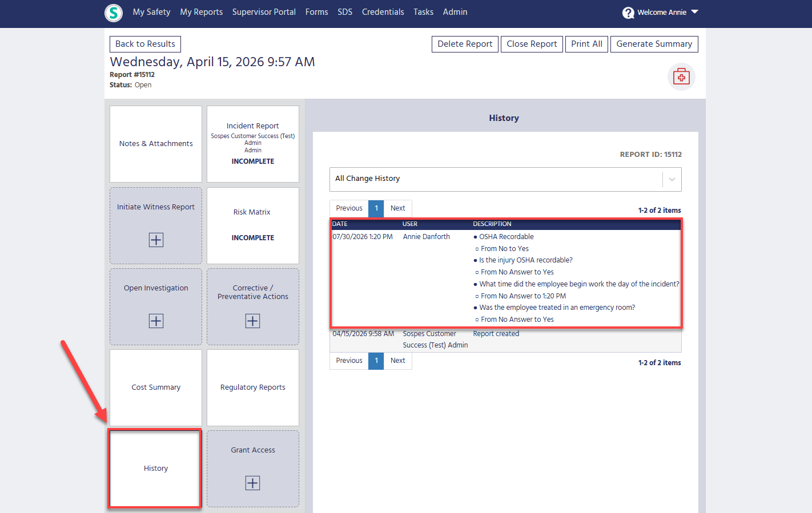
Task: Click the first aid kit icon
Action: (x=681, y=76)
